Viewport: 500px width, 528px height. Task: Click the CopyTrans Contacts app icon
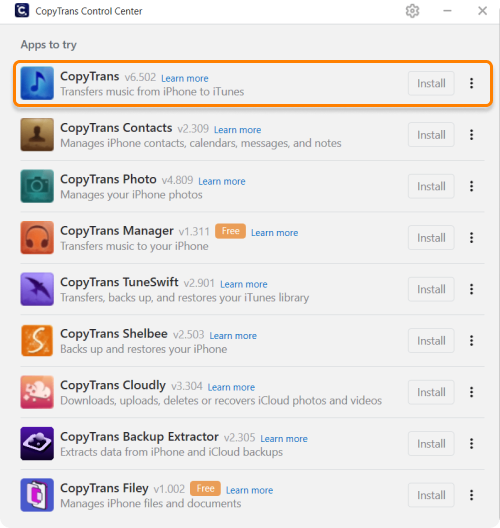37,135
